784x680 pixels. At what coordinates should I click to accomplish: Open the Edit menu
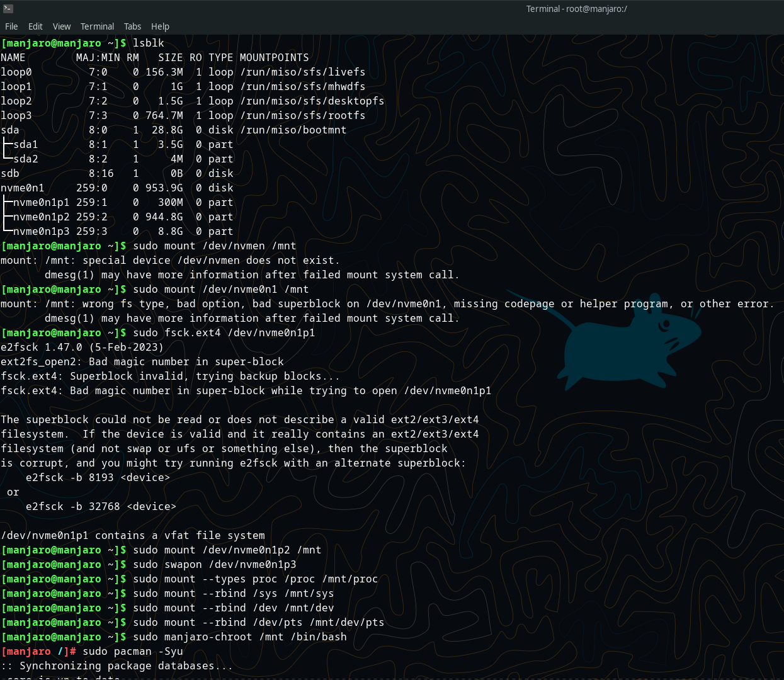pos(35,26)
